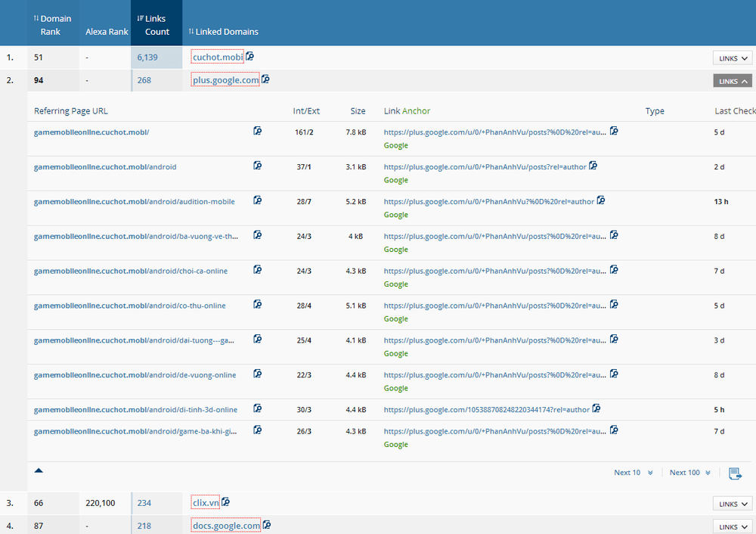
Task: Click the inspect icon for the dai-tuong referring page
Action: coord(258,339)
